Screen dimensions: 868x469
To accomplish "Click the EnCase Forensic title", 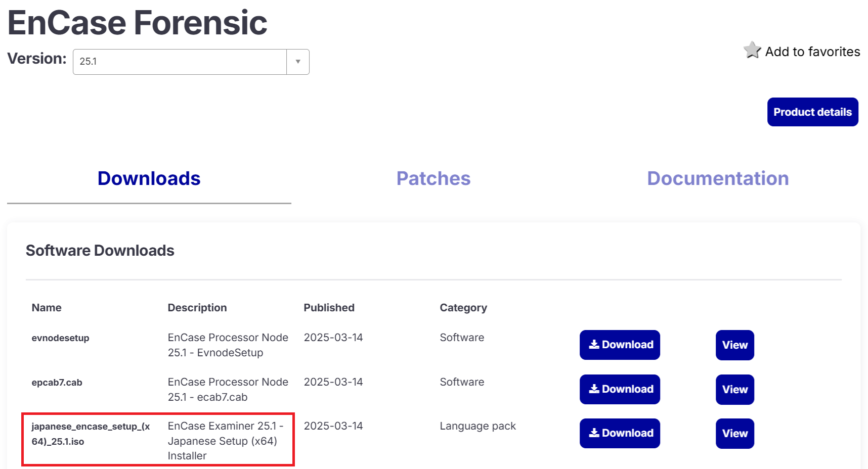I will tap(137, 23).
